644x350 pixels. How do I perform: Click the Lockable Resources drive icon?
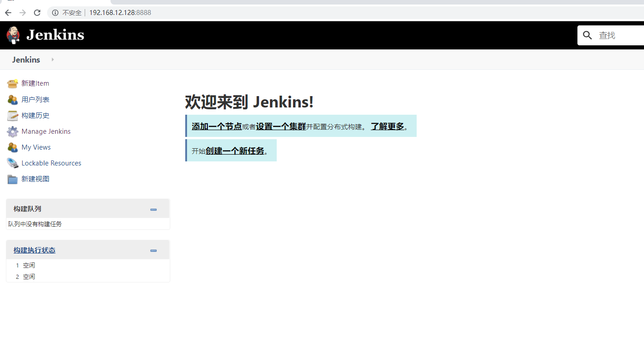(x=13, y=163)
